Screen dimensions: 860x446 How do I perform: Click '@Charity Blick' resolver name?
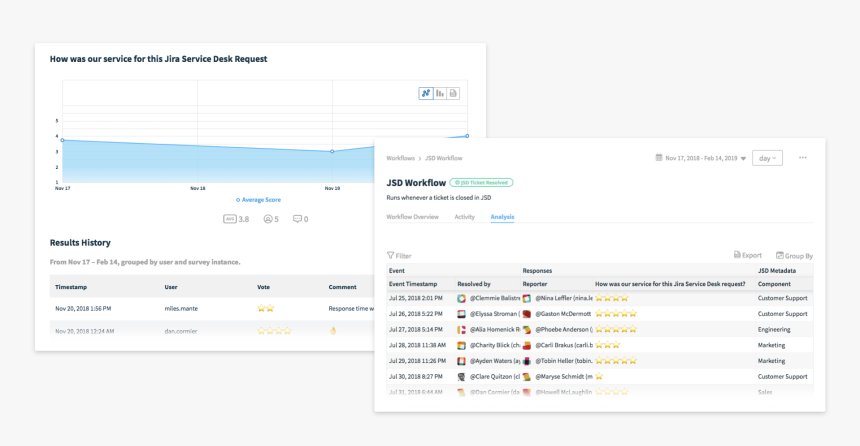pyautogui.click(x=495, y=346)
